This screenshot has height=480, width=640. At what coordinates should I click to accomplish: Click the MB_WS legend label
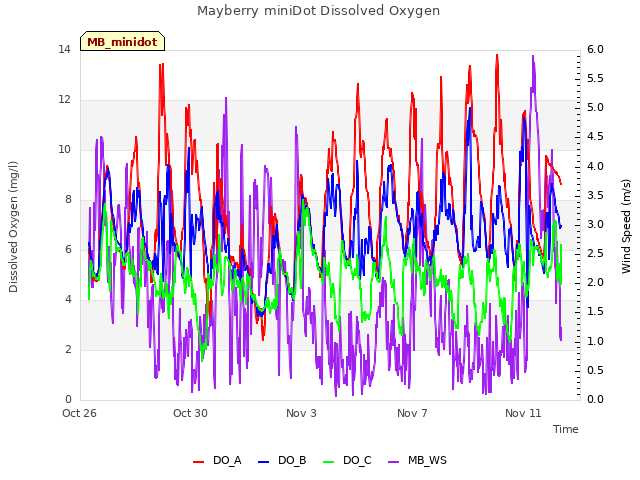point(427,460)
